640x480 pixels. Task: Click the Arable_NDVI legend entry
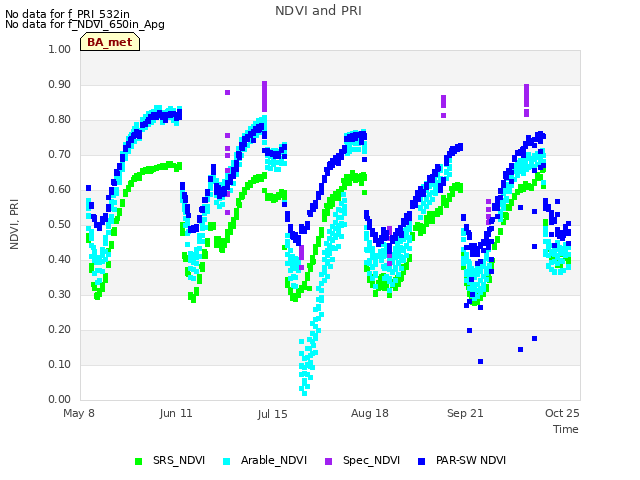[x=265, y=460]
